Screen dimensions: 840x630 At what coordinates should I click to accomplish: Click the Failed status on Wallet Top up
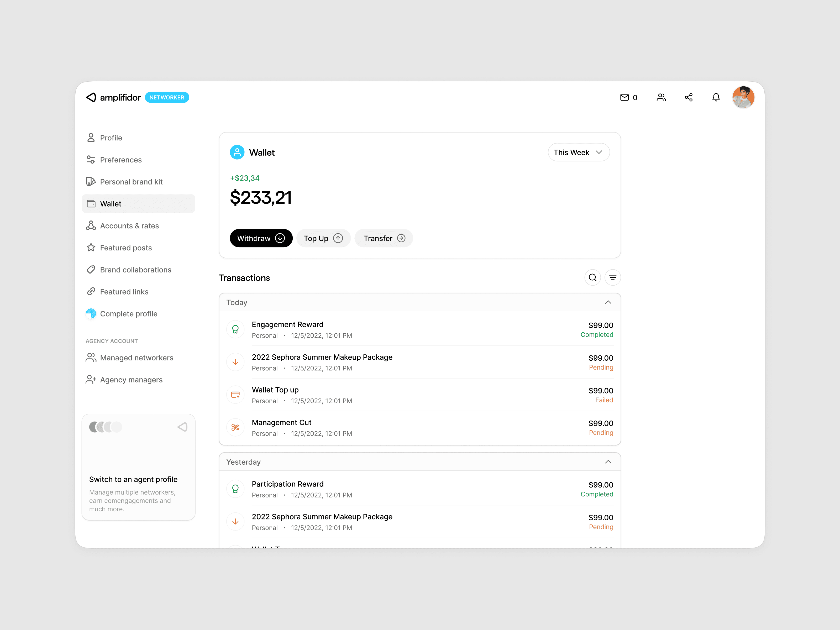coord(604,400)
